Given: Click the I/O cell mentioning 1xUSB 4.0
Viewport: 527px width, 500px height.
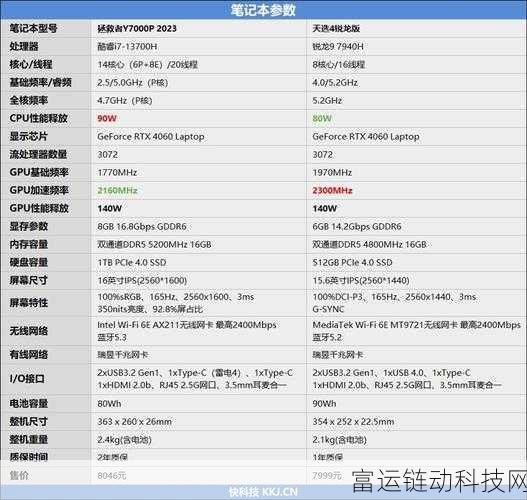Looking at the screenshot, I should 407,379.
